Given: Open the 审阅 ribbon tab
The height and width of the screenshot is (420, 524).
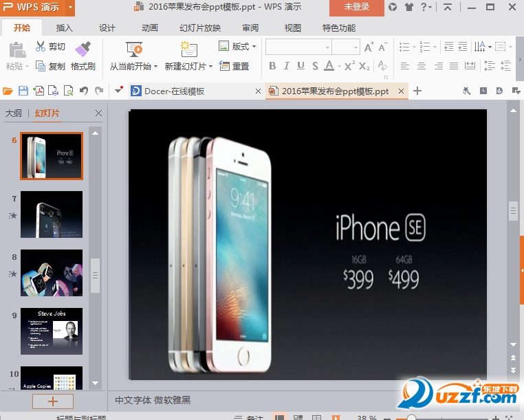Looking at the screenshot, I should coord(250,28).
